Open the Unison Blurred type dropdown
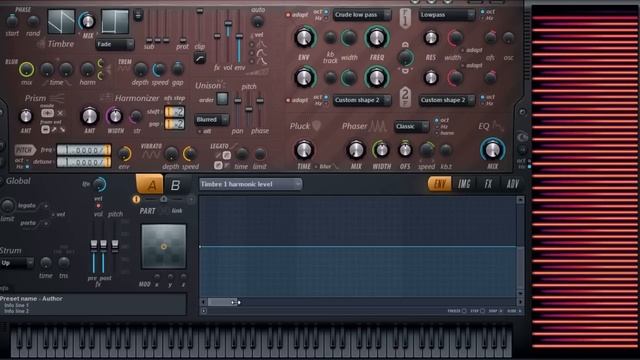The height and width of the screenshot is (360, 640). 211,120
